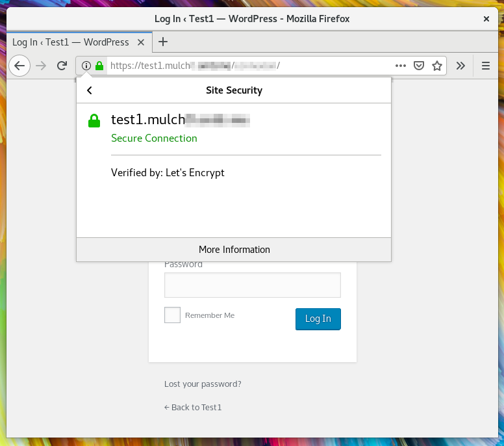Viewport: 504px width, 446px height.
Task: Click the test1.mulch domain name in the panel
Action: tap(181, 120)
